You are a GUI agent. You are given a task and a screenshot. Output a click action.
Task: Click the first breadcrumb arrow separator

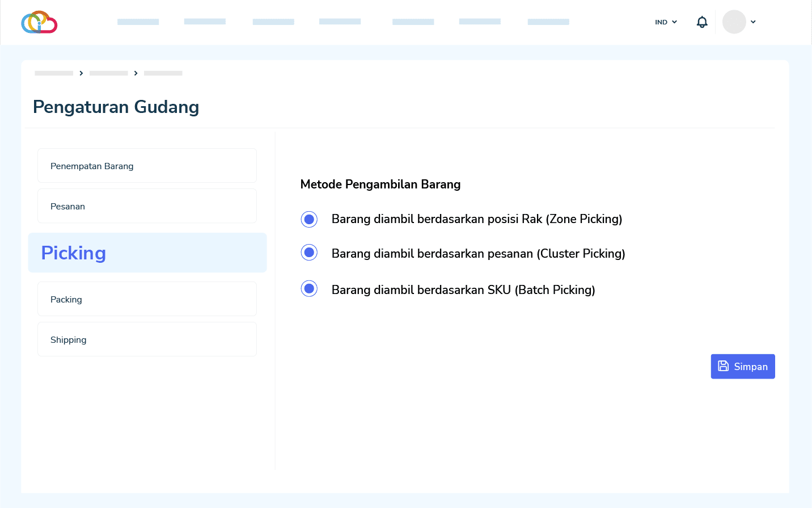coord(81,73)
